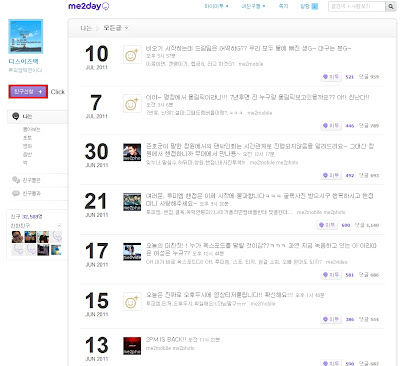Open the photo thumbnail on the 21 JUN post
Viewport: 400px width, 366px height.
132,202
